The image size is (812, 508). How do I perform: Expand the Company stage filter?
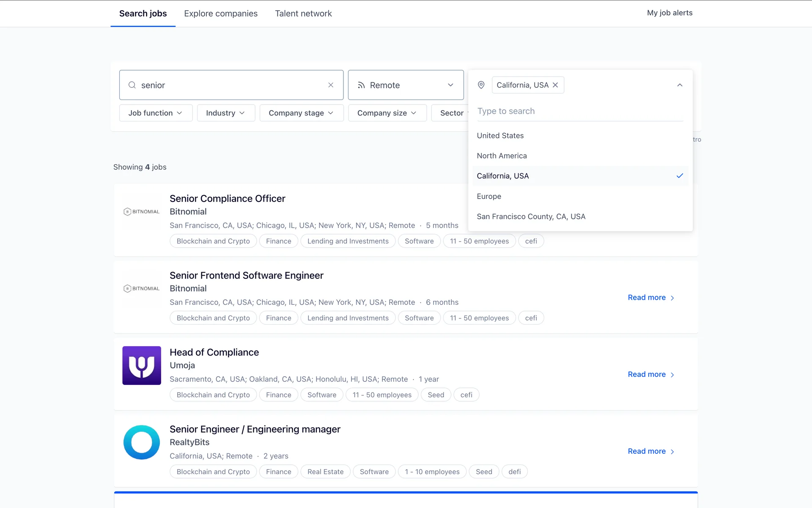[301, 113]
